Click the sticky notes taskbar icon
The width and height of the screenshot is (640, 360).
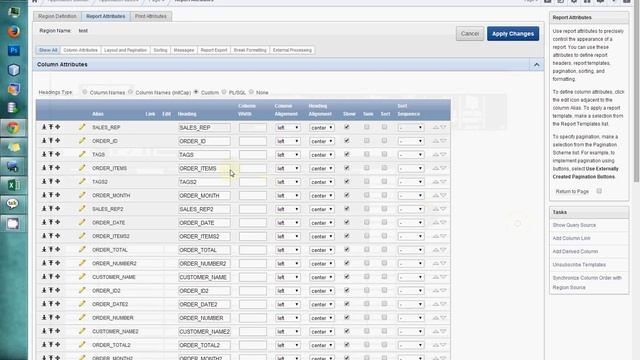pyautogui.click(x=13, y=147)
